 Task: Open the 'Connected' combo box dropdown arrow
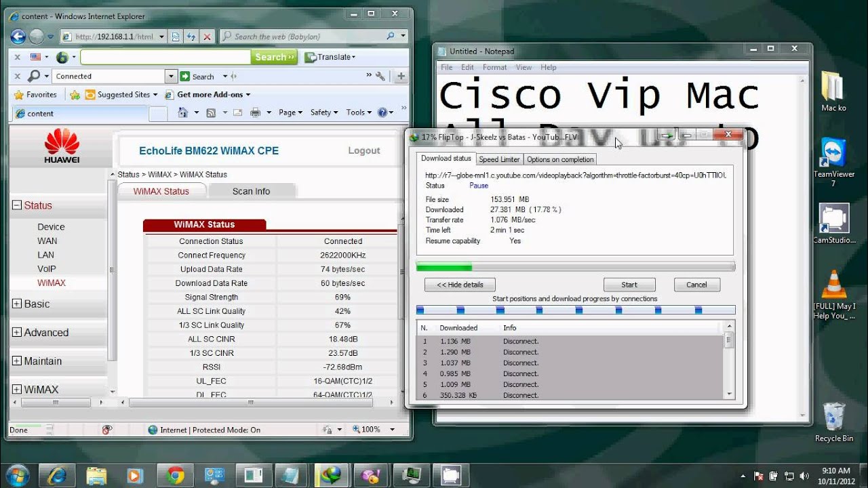pyautogui.click(x=171, y=77)
